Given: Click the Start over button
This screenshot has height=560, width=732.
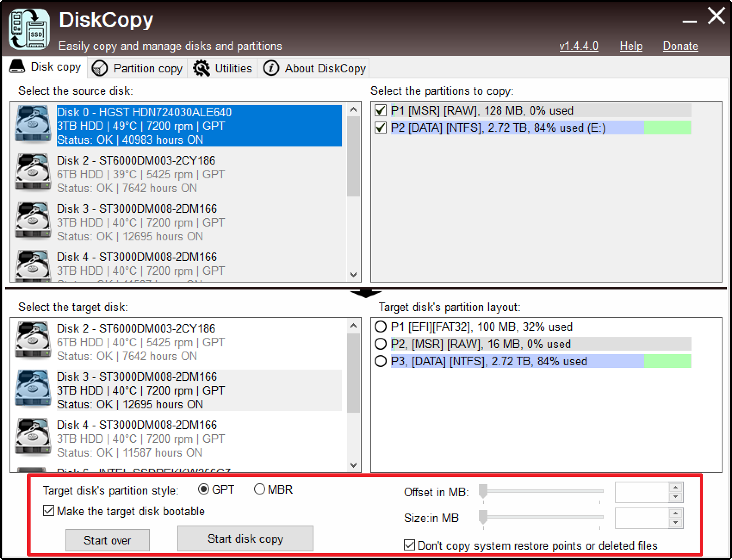Looking at the screenshot, I should (108, 540).
